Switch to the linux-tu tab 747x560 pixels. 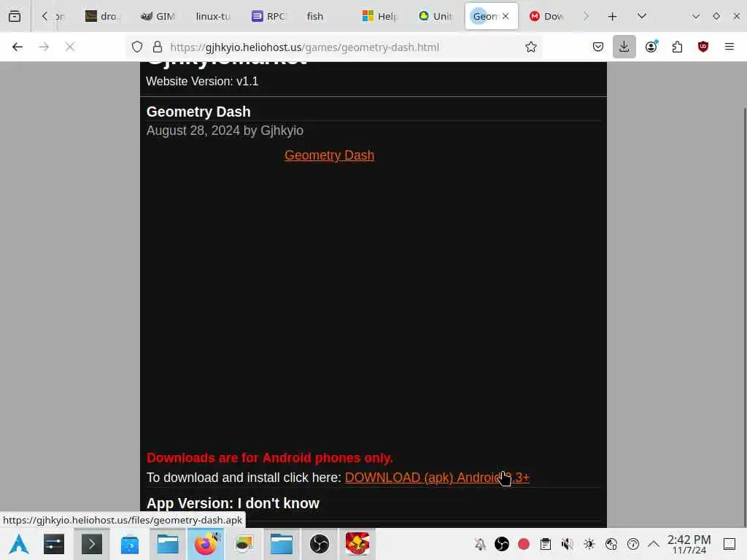tap(213, 16)
